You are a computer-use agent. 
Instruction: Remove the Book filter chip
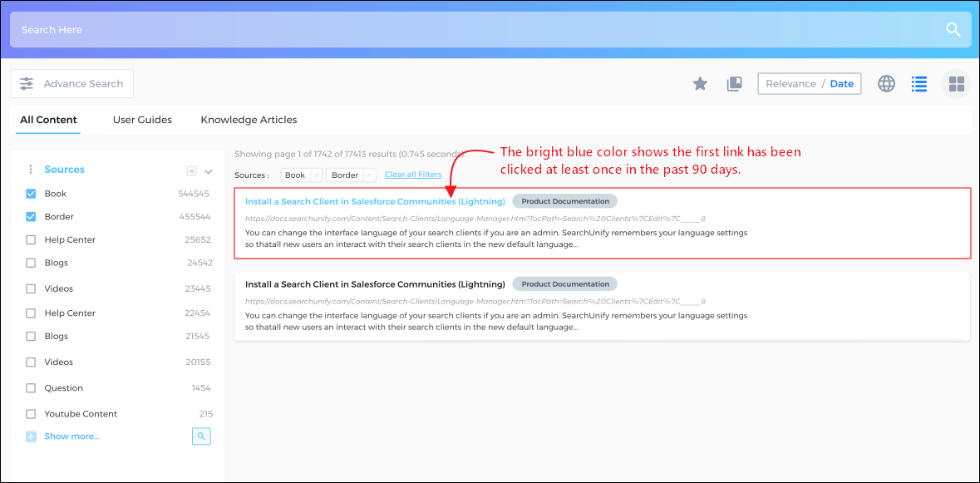[316, 175]
